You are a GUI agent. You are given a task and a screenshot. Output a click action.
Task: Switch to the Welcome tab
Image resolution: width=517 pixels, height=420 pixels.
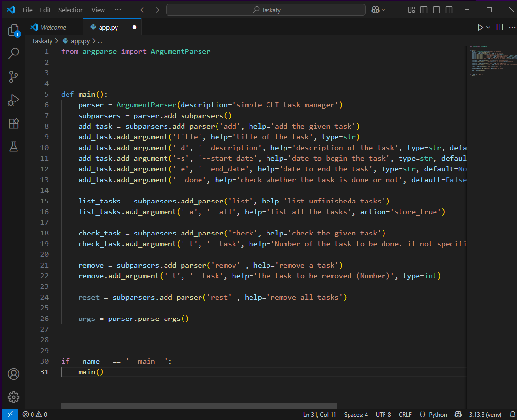(53, 28)
